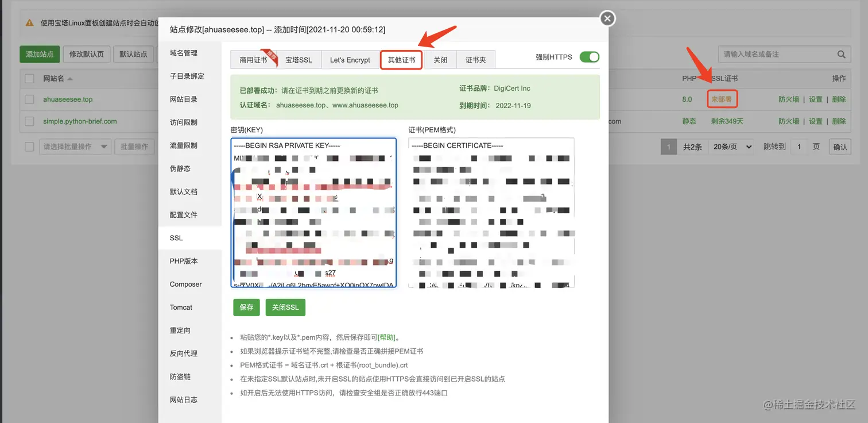This screenshot has width=868, height=423.
Task: Click the 修改默认页 button
Action: [x=87, y=54]
